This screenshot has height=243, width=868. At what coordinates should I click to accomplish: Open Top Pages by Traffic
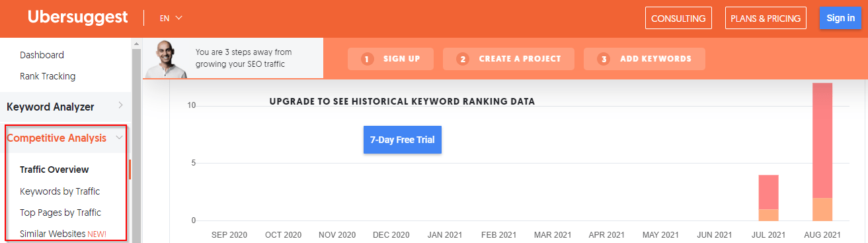point(60,213)
